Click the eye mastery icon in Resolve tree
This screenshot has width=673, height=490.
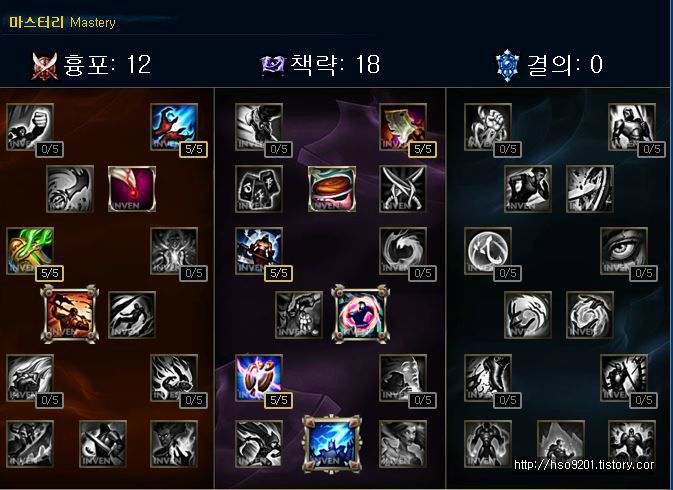[x=624, y=251]
